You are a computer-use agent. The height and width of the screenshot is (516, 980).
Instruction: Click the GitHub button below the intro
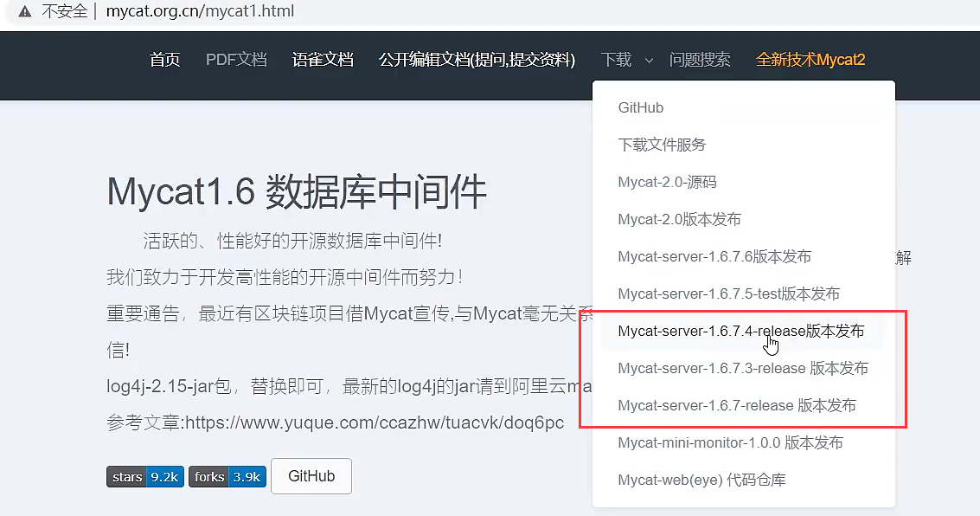311,476
